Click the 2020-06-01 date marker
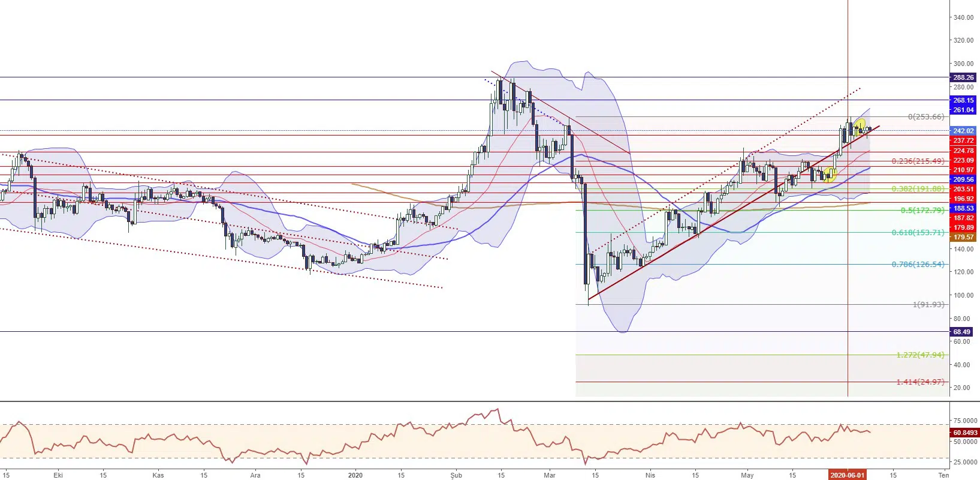This screenshot has height=480, width=980. (x=847, y=475)
